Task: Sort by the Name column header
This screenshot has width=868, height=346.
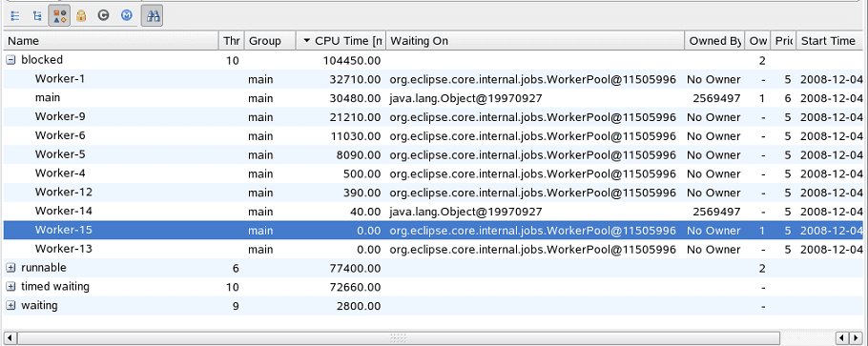Action: click(112, 41)
